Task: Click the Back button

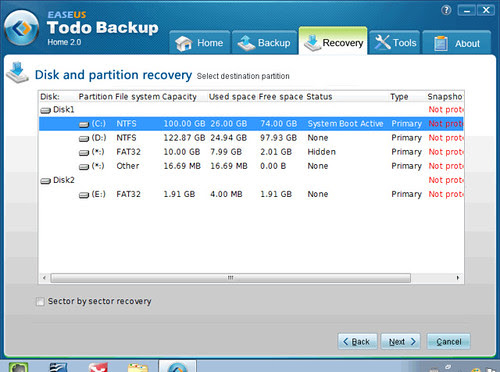Action: pyautogui.click(x=357, y=342)
